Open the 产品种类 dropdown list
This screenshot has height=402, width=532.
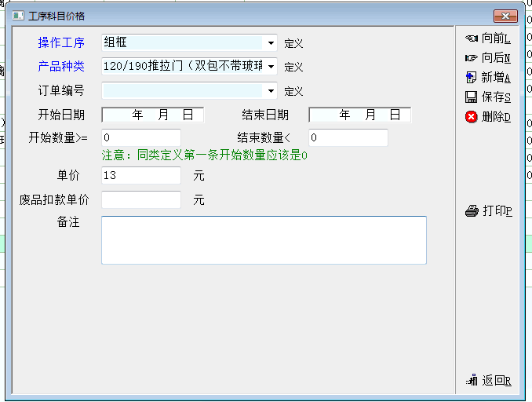click(x=271, y=67)
